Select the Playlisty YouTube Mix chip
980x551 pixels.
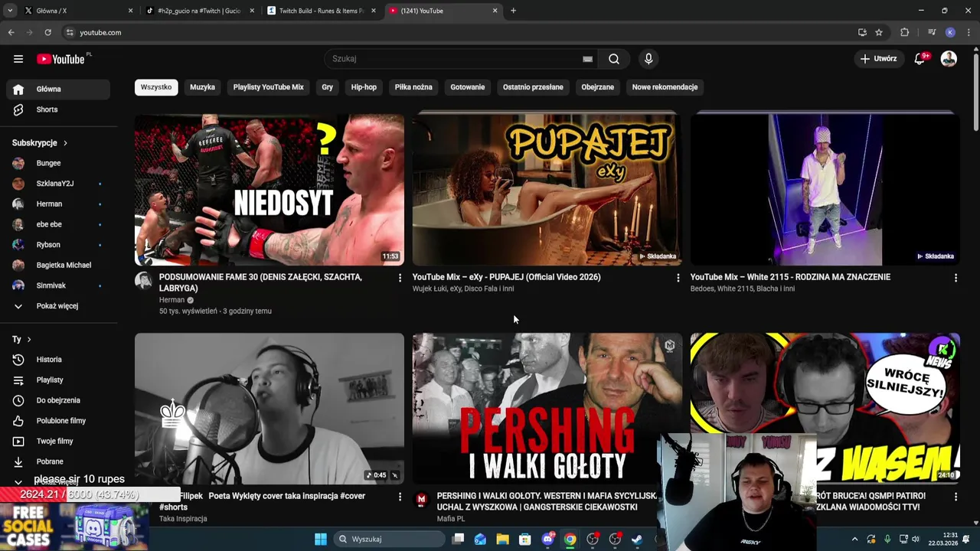coord(268,87)
